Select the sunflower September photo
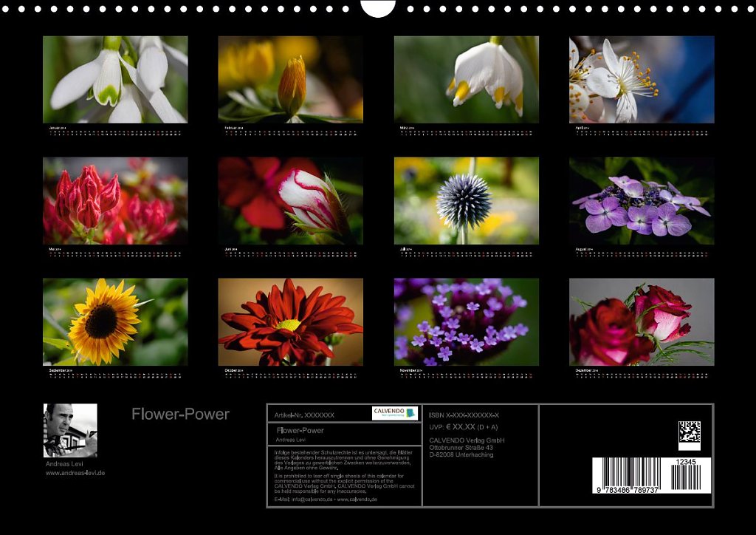The height and width of the screenshot is (535, 756). click(x=115, y=321)
